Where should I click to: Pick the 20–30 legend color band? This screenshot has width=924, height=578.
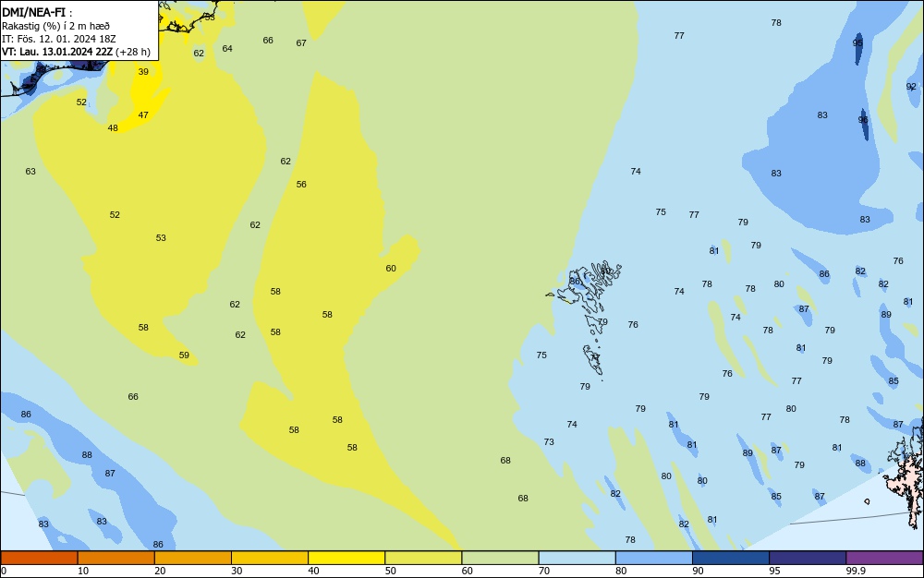coord(193,558)
